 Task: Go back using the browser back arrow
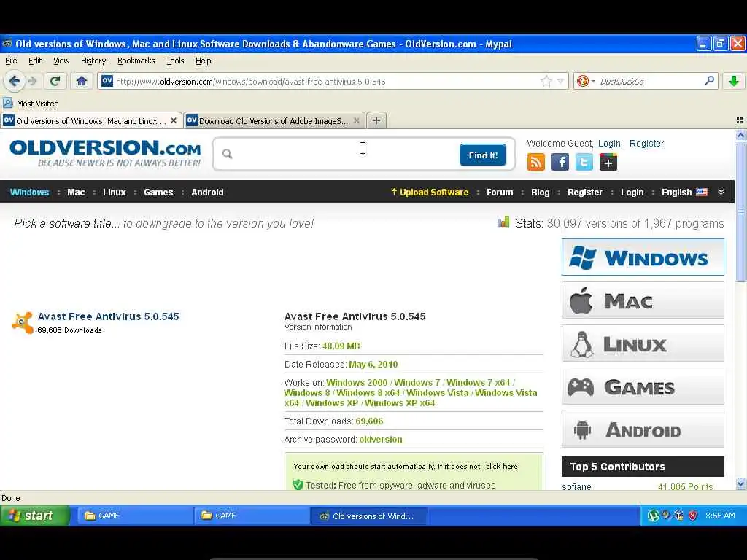click(x=15, y=81)
